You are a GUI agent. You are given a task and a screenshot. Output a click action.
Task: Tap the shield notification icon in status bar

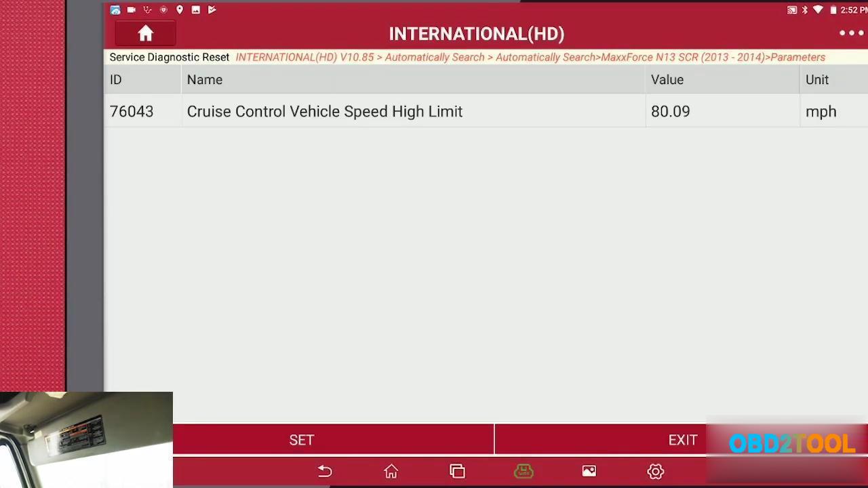163,9
